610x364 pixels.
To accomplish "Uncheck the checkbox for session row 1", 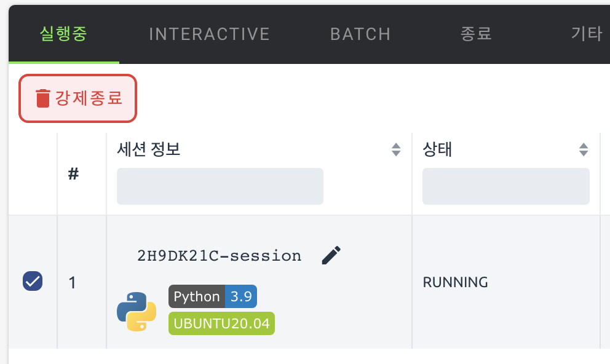I will [x=32, y=281].
